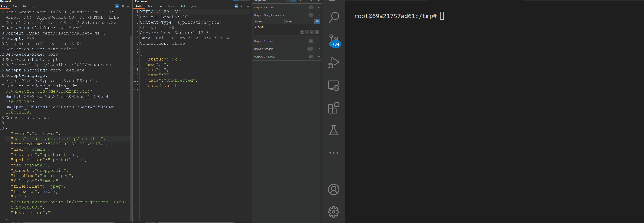Collapse the Request Query Parameters section

(319, 15)
